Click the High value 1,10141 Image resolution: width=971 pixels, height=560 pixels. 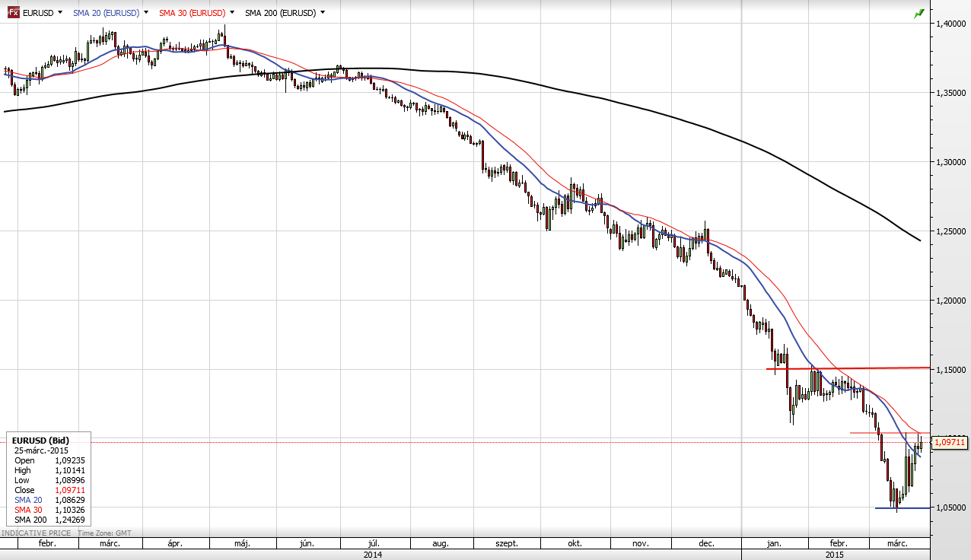(69, 470)
